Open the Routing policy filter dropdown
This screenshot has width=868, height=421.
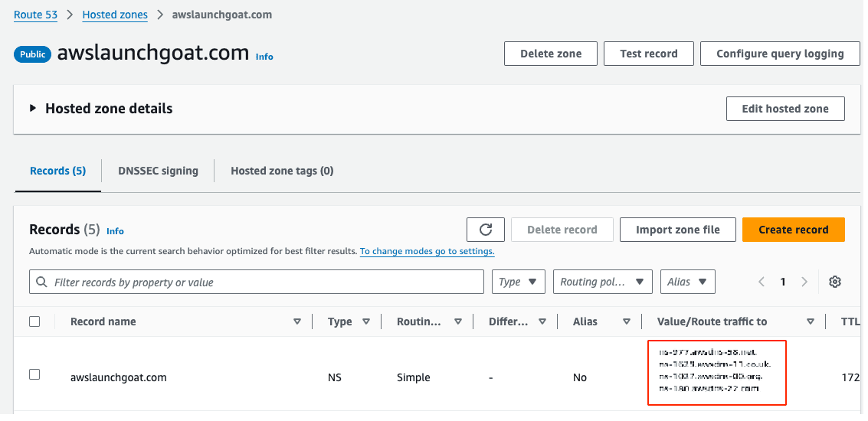[x=603, y=282]
